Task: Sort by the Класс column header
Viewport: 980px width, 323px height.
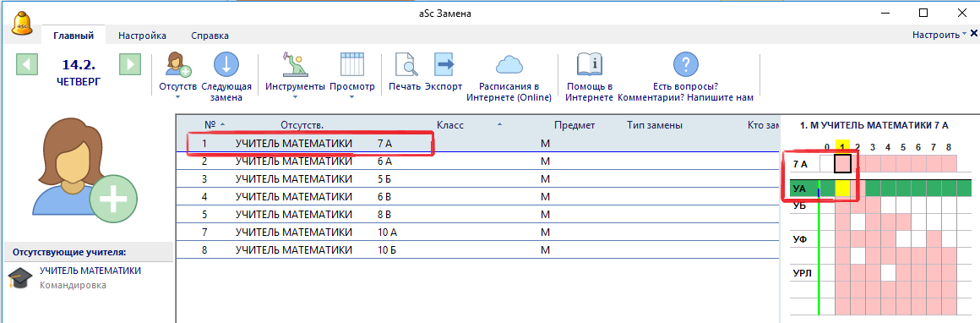Action: click(x=450, y=125)
